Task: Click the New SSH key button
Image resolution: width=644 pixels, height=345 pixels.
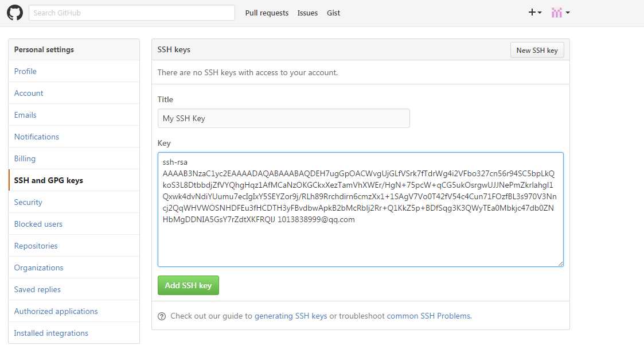Action: (x=537, y=50)
